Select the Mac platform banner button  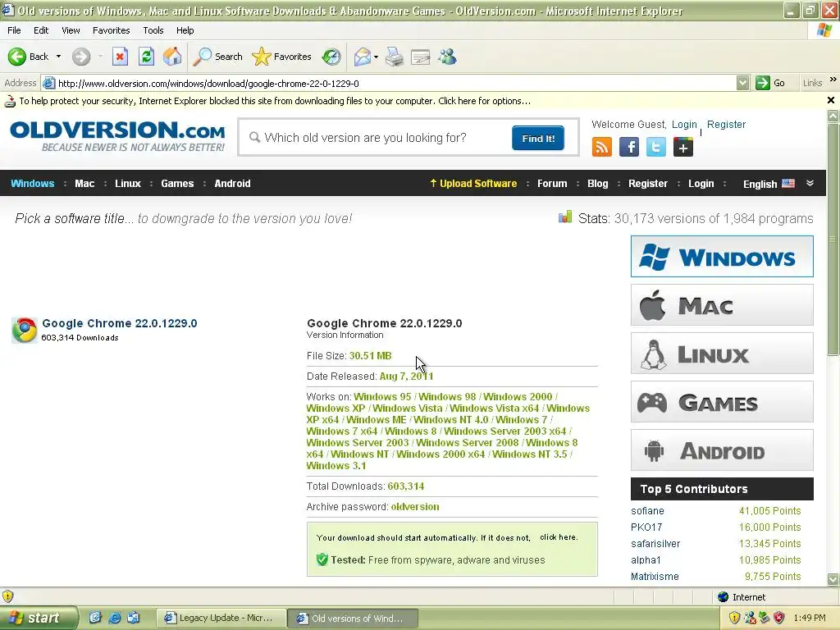(x=722, y=305)
